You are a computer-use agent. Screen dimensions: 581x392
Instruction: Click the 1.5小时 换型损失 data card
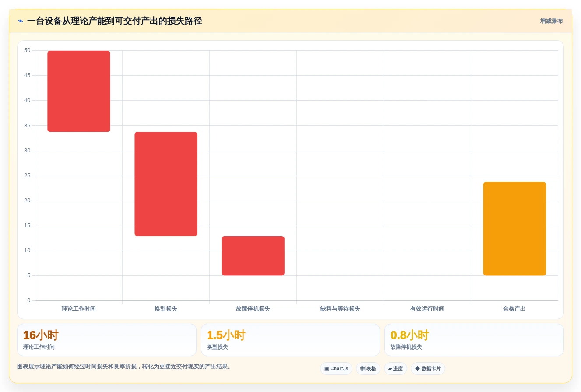290,340
